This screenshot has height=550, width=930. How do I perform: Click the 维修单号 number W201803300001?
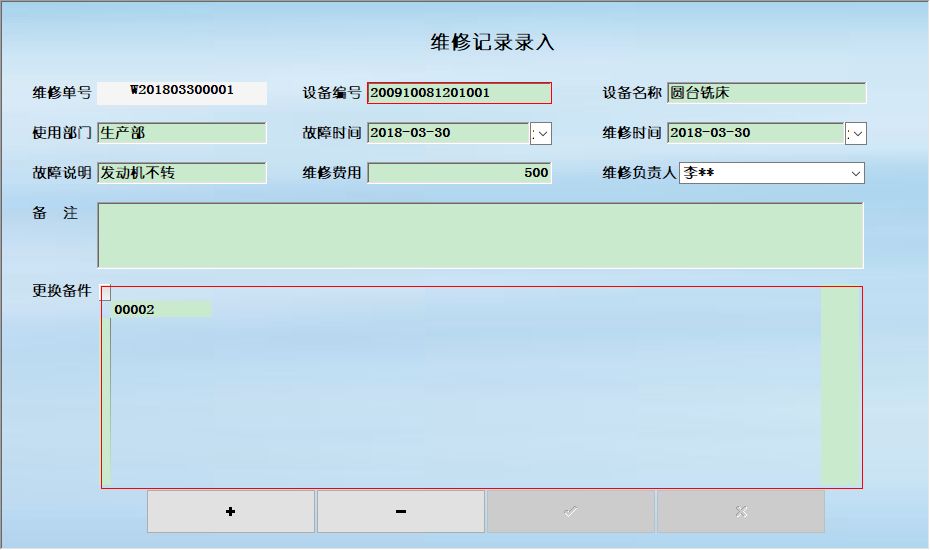click(x=182, y=91)
